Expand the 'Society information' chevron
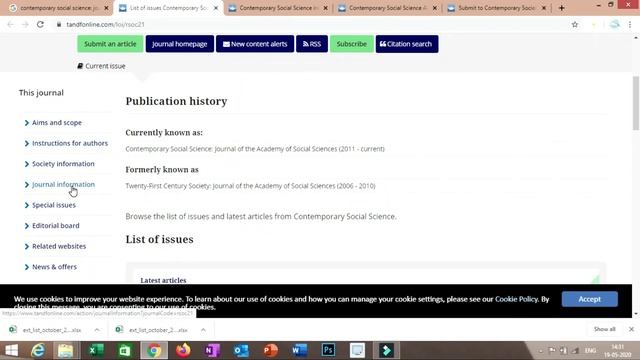Viewport: 640px width, 360px height. [x=27, y=164]
